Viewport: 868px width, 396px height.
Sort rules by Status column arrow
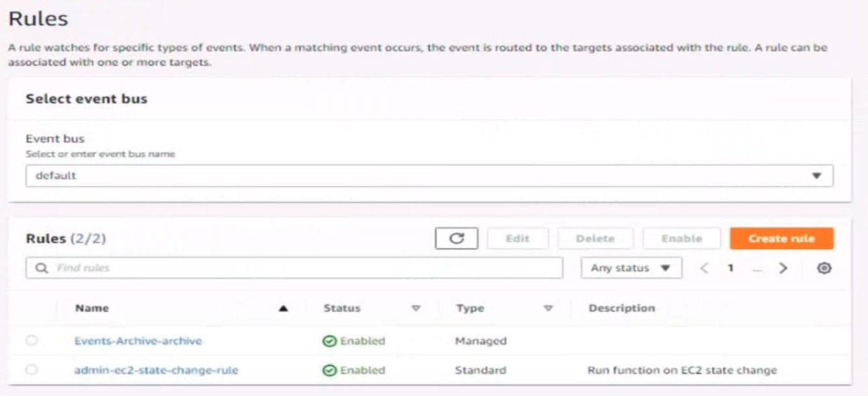tap(416, 309)
